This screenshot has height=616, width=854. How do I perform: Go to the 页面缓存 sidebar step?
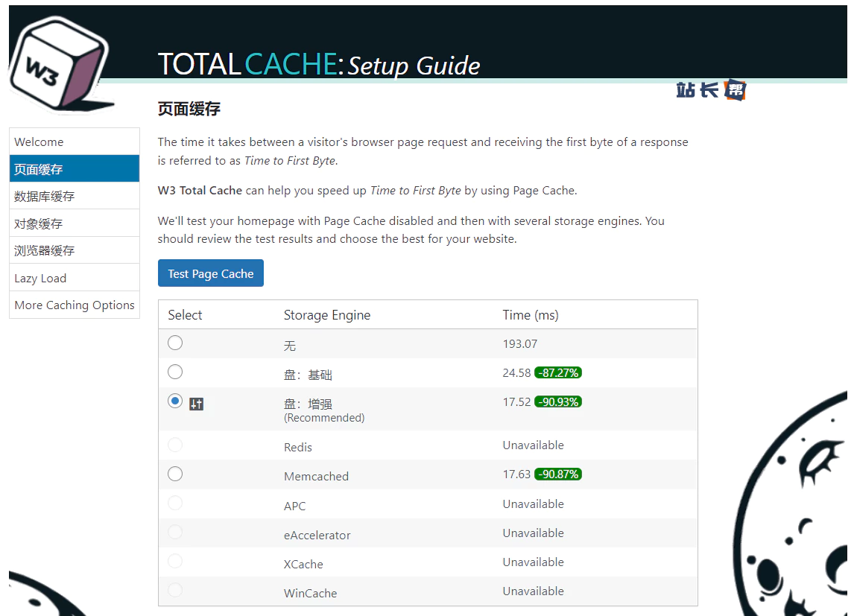(x=75, y=169)
